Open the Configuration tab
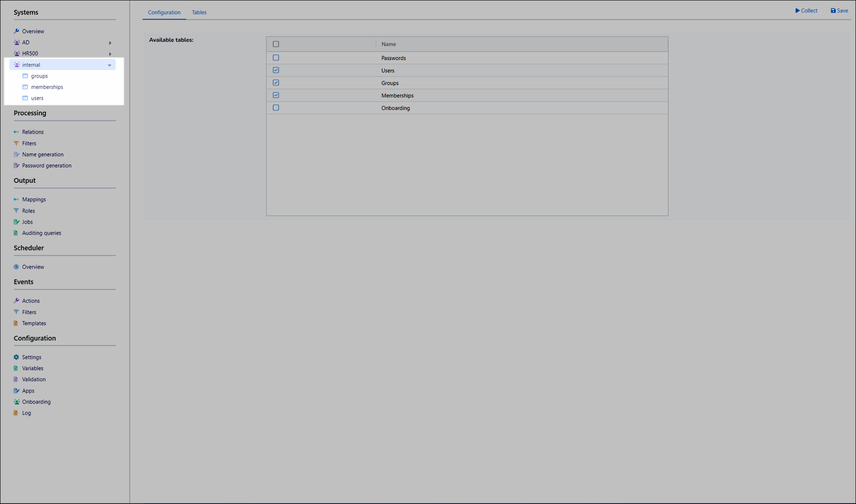Screen dimensions: 856x504 (164, 12)
